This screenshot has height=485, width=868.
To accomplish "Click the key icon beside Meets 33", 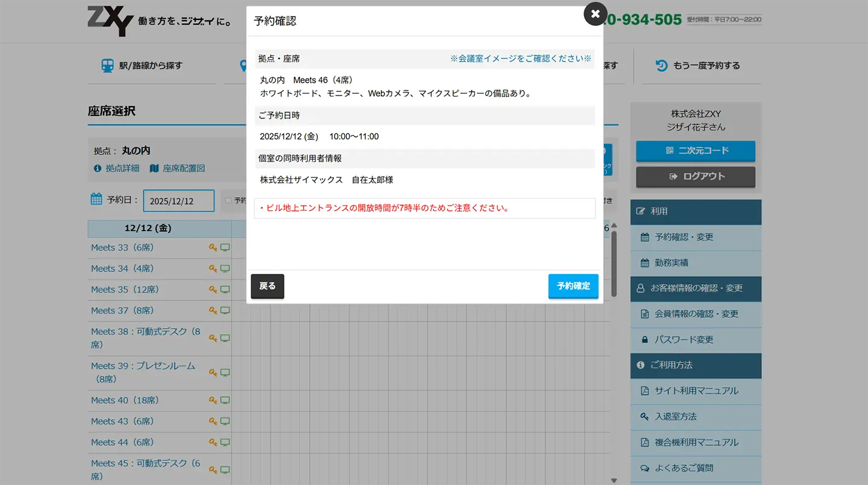I will [214, 247].
